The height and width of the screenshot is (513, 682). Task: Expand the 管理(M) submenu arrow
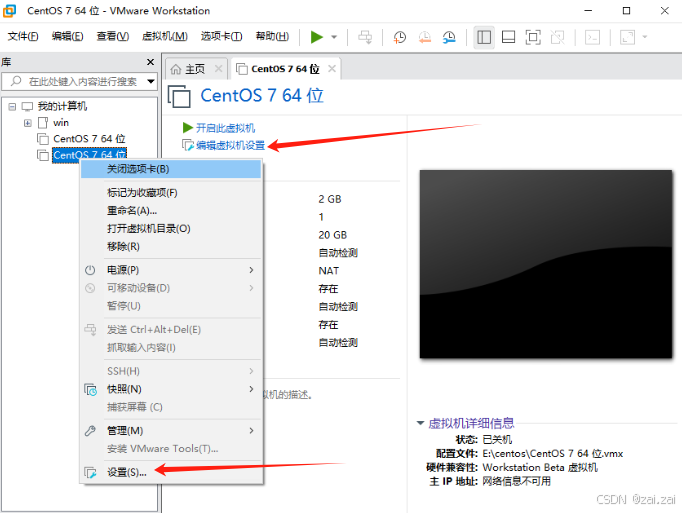click(x=251, y=430)
